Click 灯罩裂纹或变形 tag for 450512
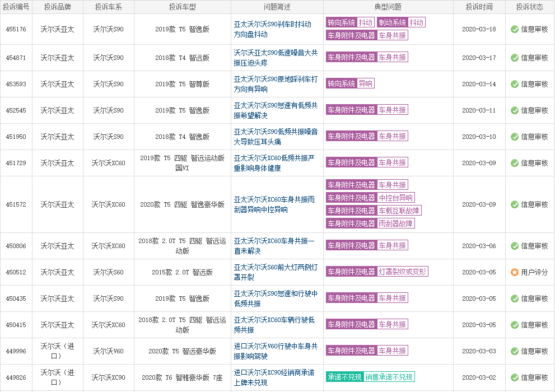Viewport: 555px width, 392px height. [x=377, y=272]
